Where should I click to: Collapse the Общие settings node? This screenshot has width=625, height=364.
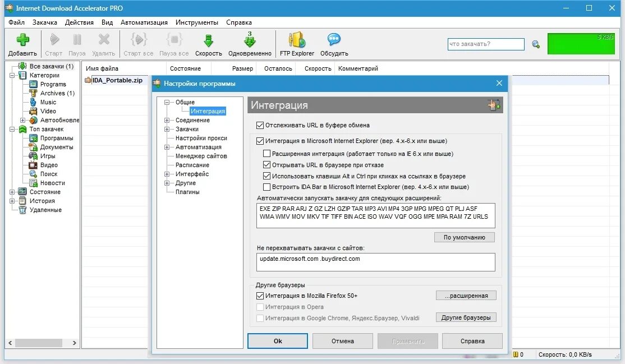167,102
